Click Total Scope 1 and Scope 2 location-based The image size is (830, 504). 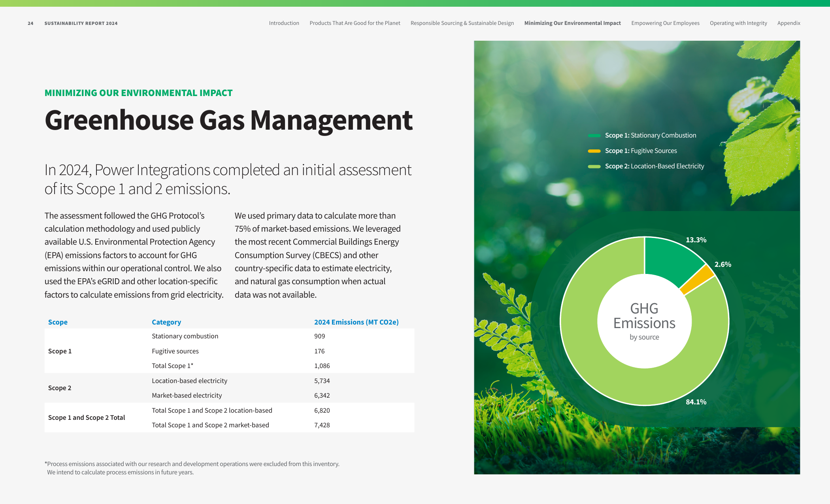(212, 410)
